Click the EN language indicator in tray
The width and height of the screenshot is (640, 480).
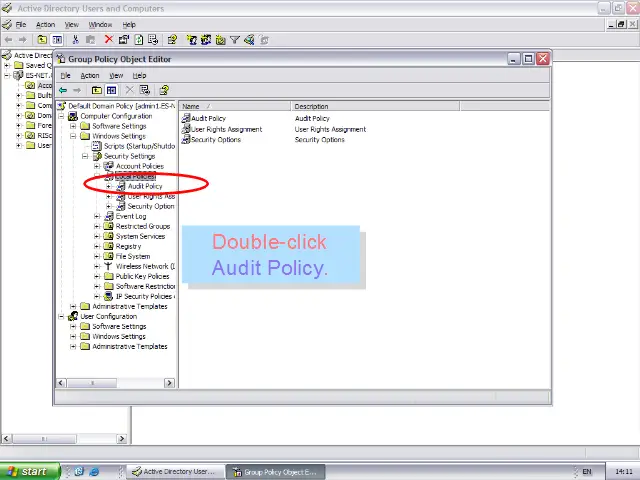[587, 471]
